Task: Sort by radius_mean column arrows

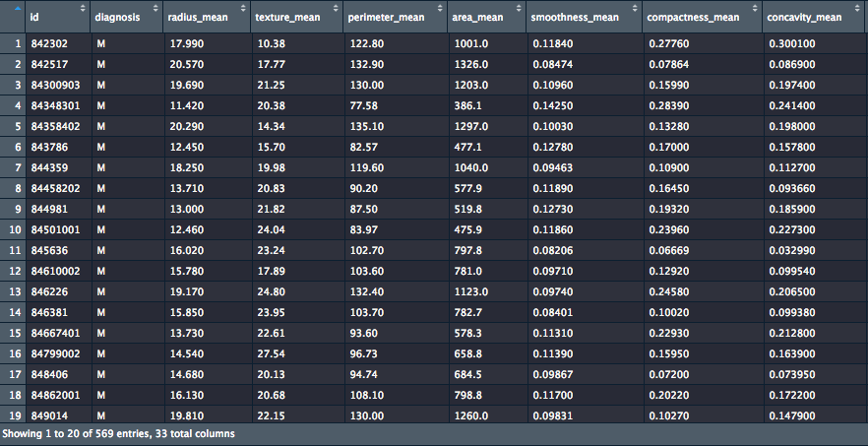Action: (244, 8)
